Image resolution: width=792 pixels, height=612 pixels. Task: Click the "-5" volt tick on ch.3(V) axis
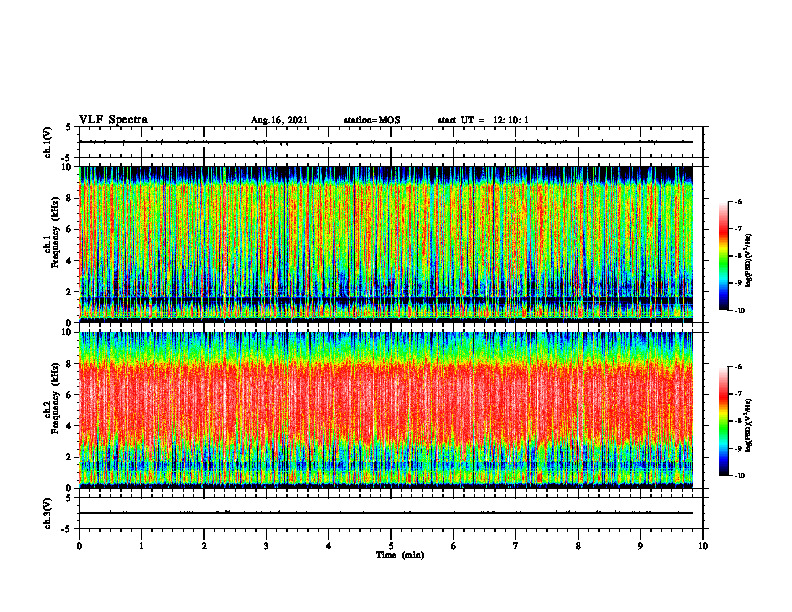(67, 529)
